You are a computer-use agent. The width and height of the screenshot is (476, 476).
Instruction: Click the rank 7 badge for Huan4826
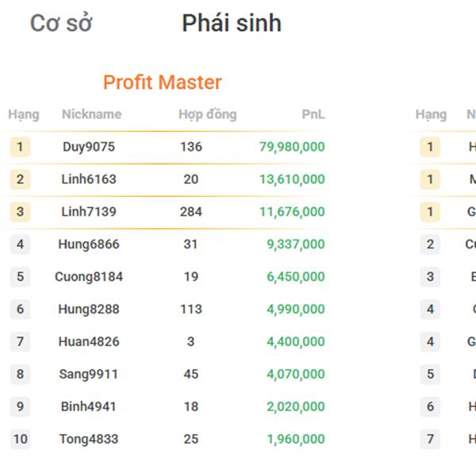click(x=20, y=342)
